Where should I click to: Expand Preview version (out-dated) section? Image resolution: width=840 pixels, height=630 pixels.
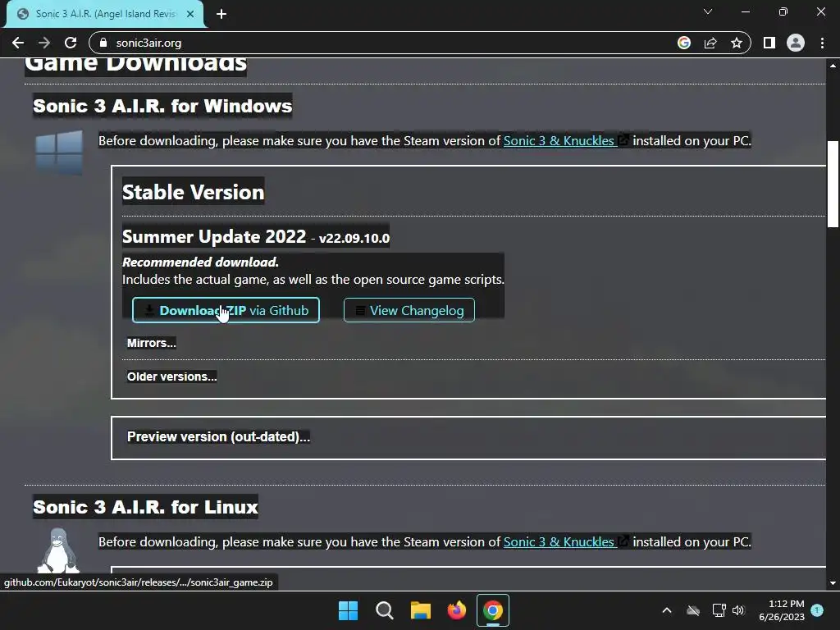tap(218, 436)
